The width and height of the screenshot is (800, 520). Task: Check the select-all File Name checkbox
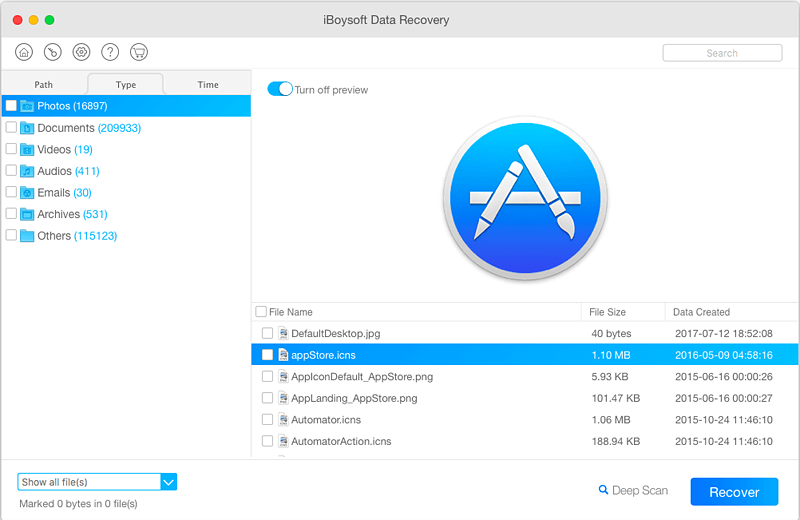pyautogui.click(x=261, y=311)
